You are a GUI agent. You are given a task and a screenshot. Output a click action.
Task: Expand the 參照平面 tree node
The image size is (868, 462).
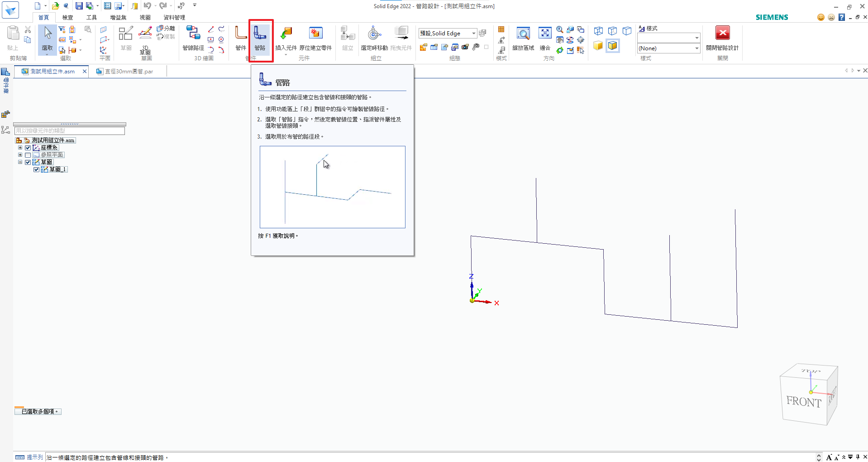(20, 155)
